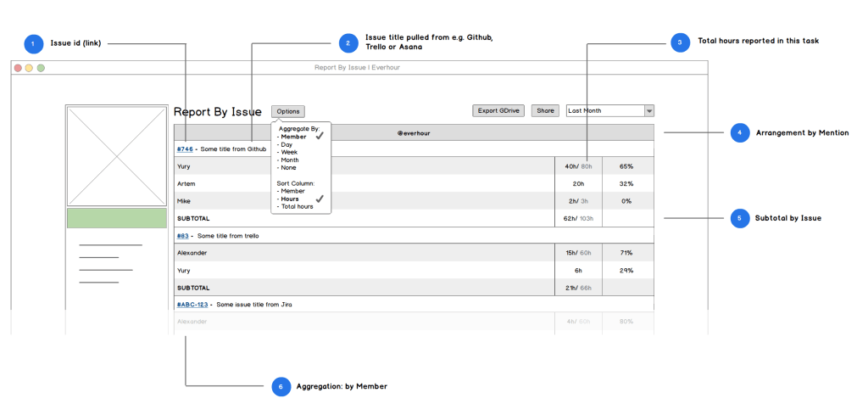Click the green bar in sidebar
The width and height of the screenshot is (868, 415).
pos(117,218)
